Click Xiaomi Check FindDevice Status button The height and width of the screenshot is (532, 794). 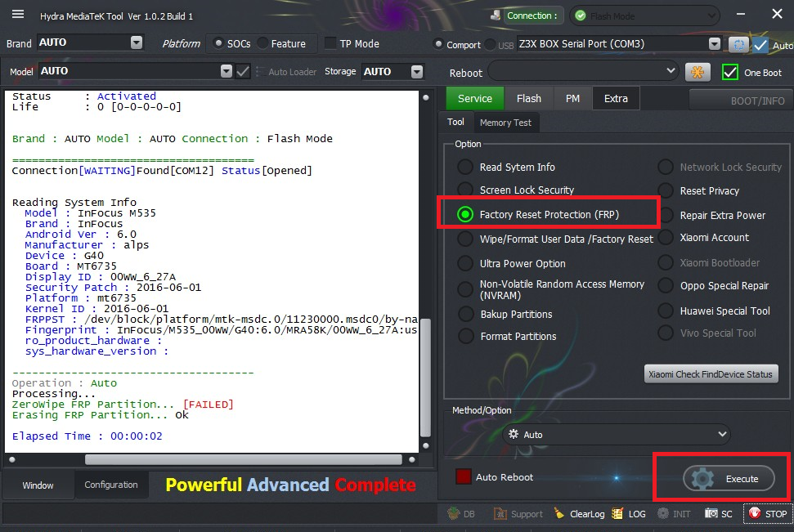[x=711, y=374]
